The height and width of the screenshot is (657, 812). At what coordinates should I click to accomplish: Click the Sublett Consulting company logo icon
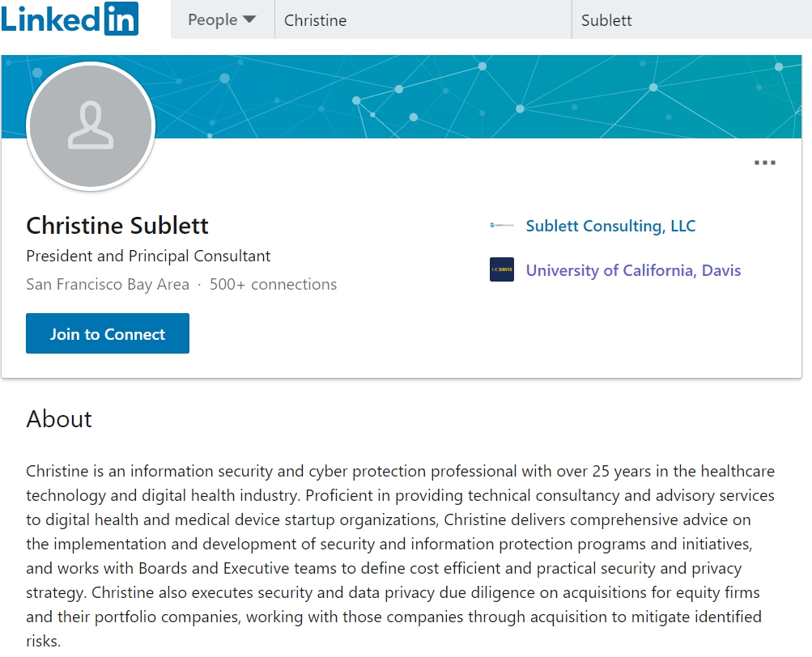coord(502,225)
